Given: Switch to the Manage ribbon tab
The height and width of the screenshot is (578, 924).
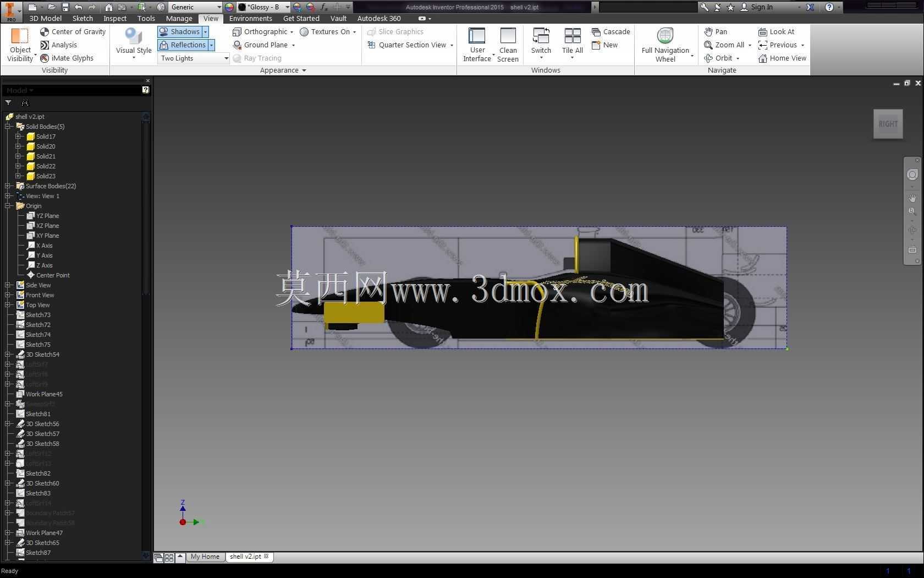Looking at the screenshot, I should tap(179, 18).
